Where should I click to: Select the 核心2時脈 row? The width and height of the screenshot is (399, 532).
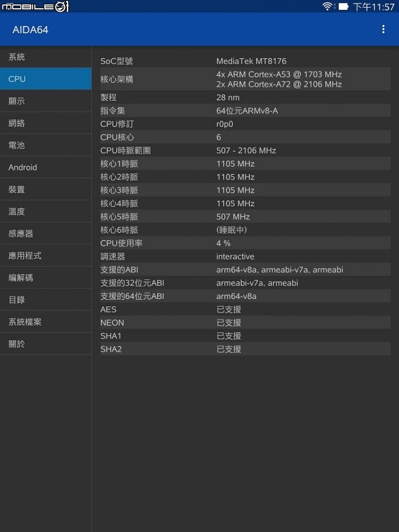coord(245,177)
